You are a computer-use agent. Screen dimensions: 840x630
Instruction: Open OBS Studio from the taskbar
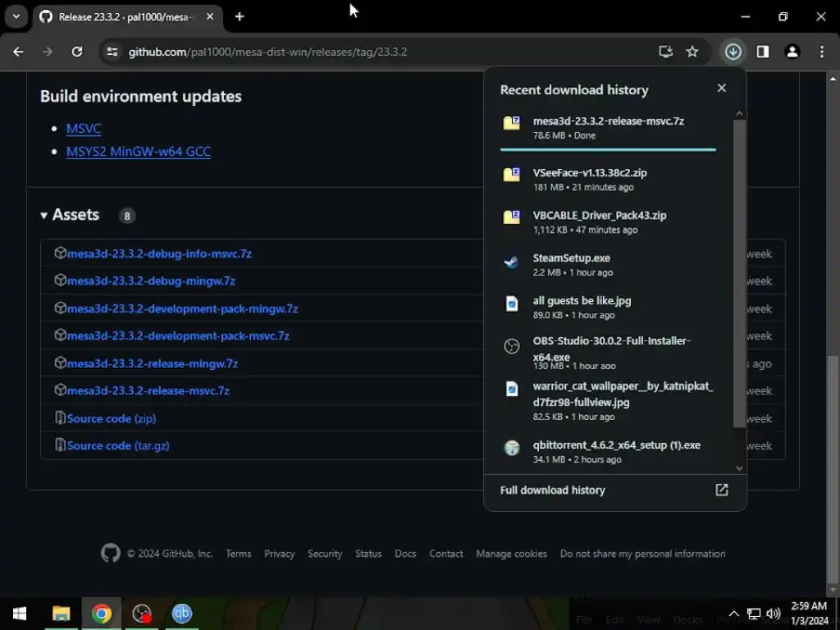point(141,614)
